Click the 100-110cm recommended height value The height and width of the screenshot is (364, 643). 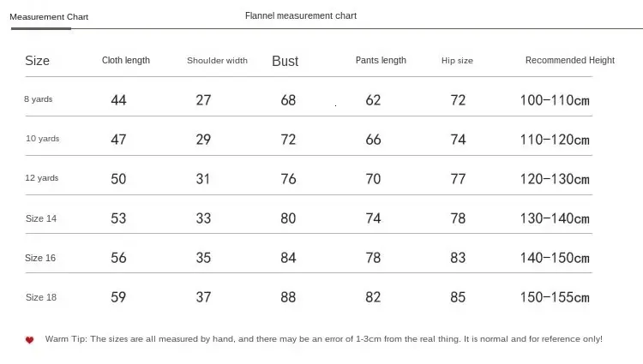[x=555, y=100]
